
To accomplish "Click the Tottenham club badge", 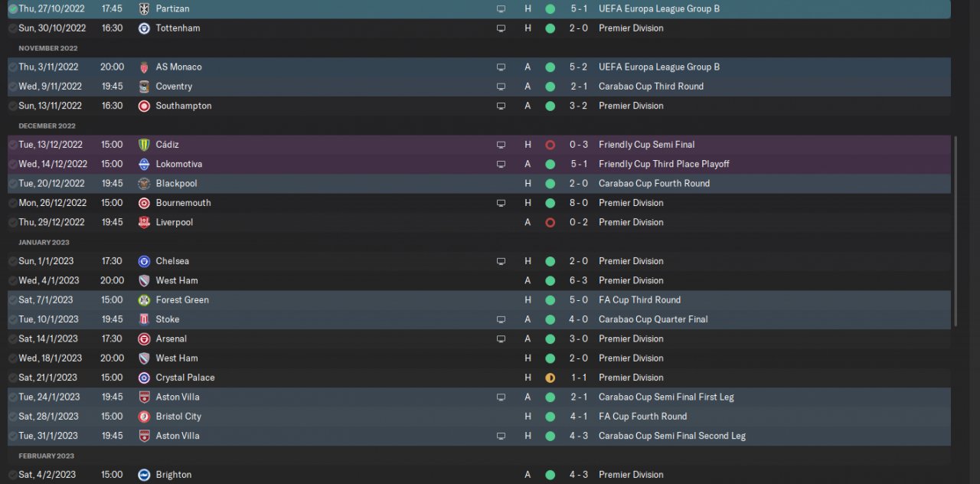I will tap(144, 28).
